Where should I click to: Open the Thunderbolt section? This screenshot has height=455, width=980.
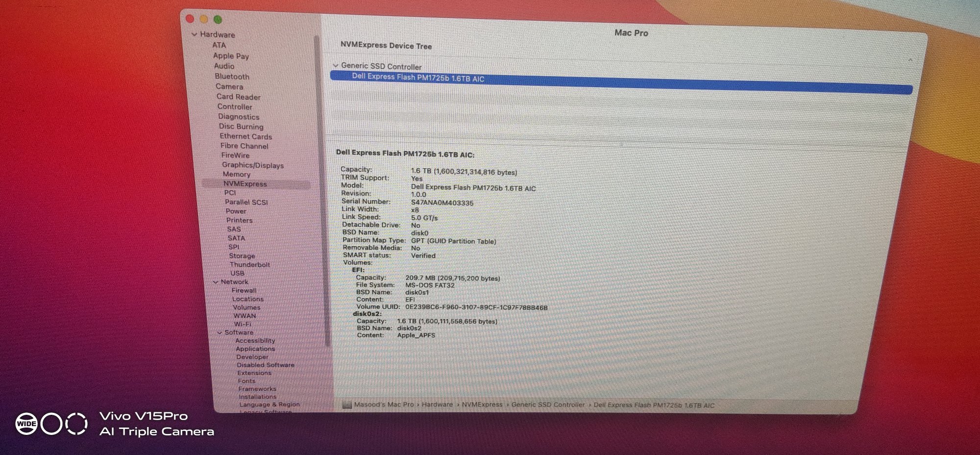click(x=250, y=265)
